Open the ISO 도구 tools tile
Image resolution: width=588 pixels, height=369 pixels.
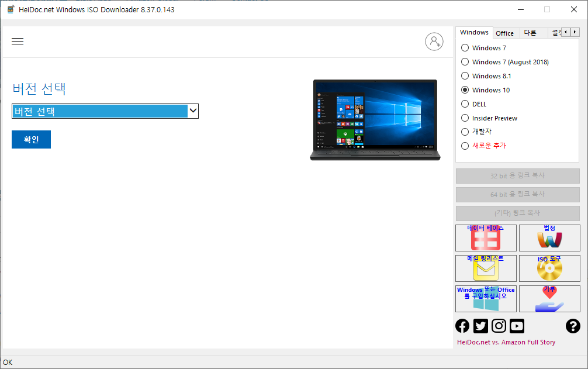[549, 268]
